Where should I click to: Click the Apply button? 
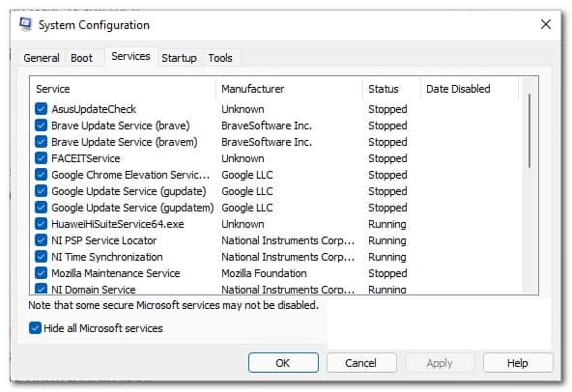[x=440, y=363]
